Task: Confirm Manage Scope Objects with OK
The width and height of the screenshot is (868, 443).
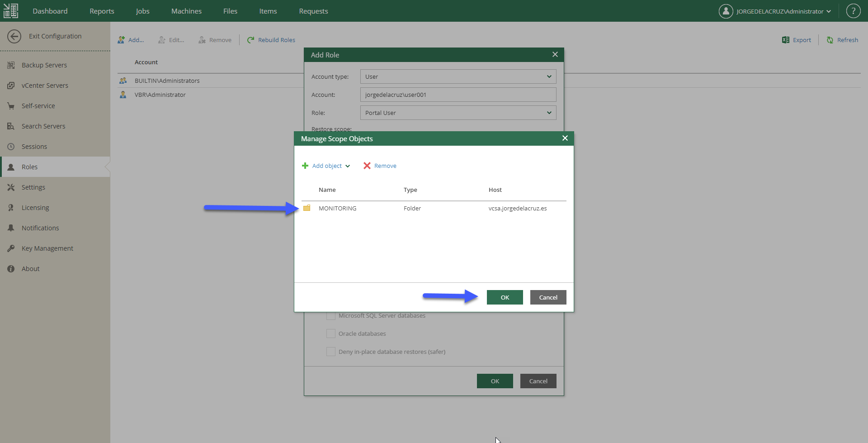Action: point(505,297)
